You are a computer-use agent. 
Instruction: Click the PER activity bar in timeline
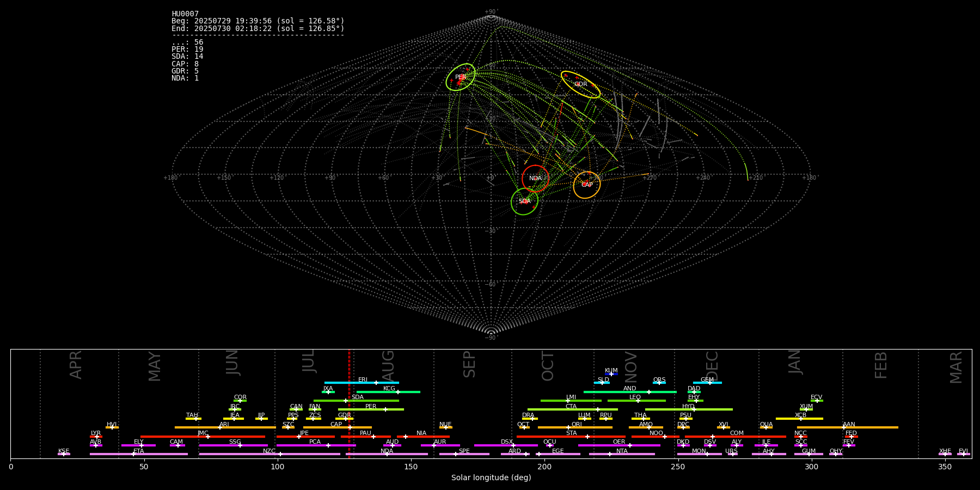(371, 409)
